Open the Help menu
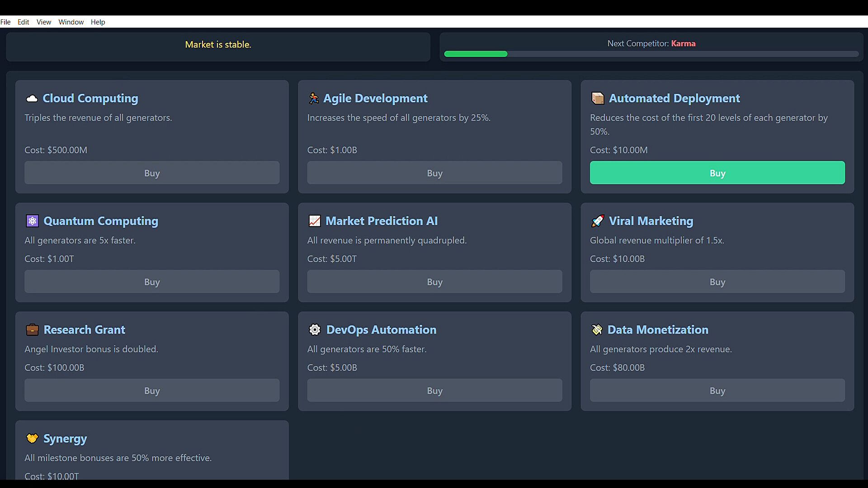This screenshot has width=868, height=488. pyautogui.click(x=98, y=22)
